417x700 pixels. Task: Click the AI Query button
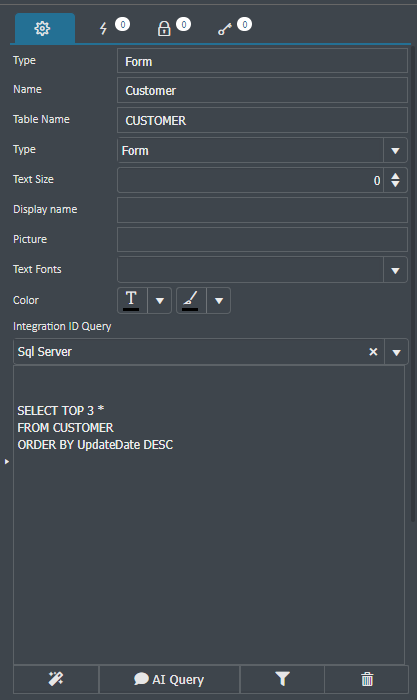tap(169, 679)
